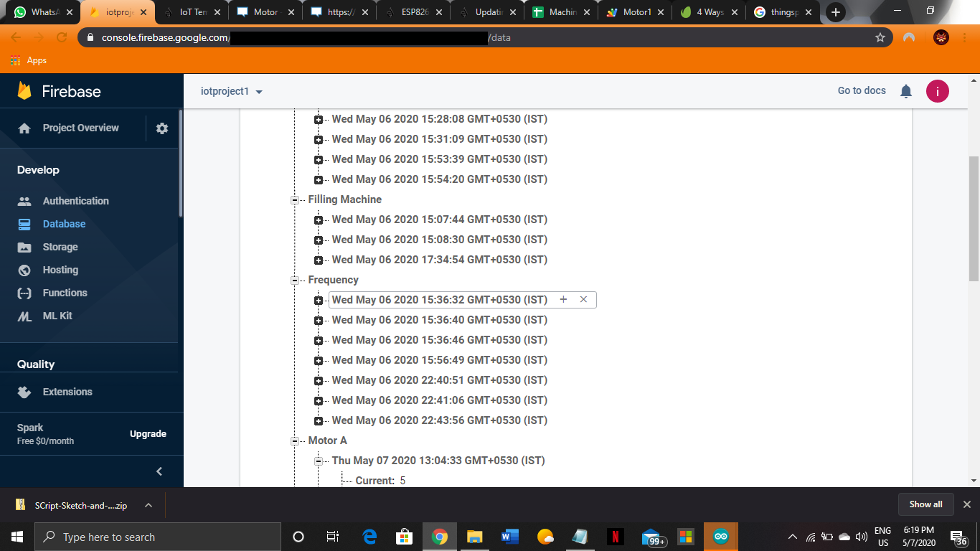Screen dimensions: 980x551
Task: Delete the selected timestamp node with the X
Action: [x=583, y=299]
